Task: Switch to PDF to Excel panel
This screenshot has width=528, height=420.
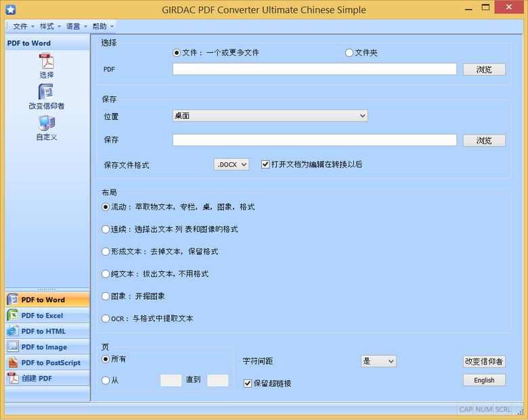Action: [47, 315]
